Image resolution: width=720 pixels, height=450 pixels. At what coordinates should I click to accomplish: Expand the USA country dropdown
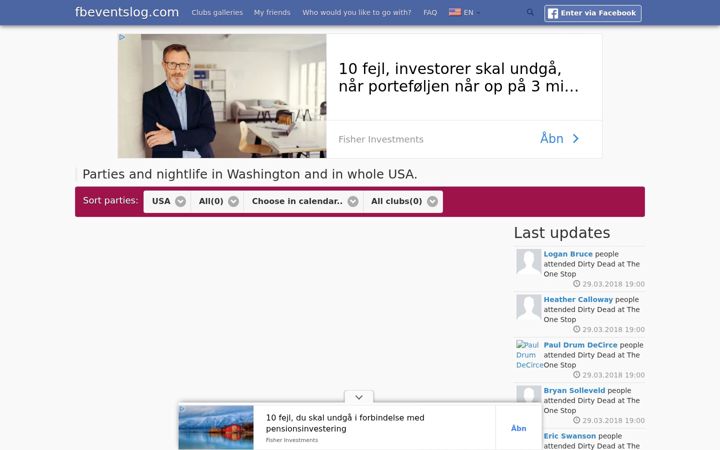167,202
